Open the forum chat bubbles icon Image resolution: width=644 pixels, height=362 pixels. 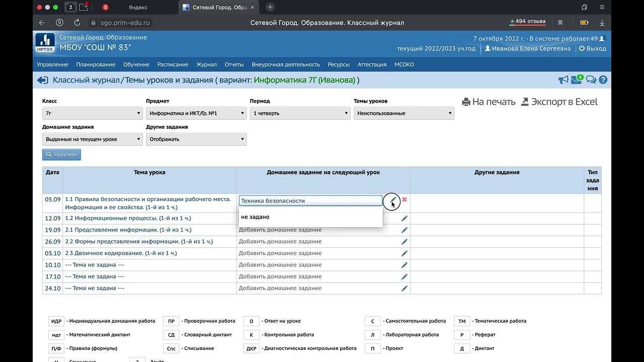pyautogui.click(x=591, y=80)
